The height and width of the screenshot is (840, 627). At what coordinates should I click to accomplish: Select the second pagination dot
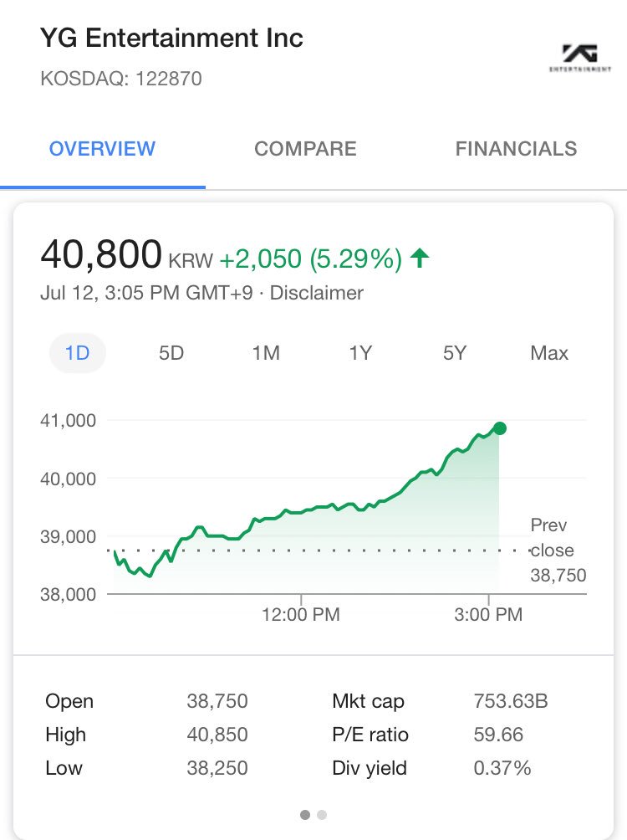(322, 815)
